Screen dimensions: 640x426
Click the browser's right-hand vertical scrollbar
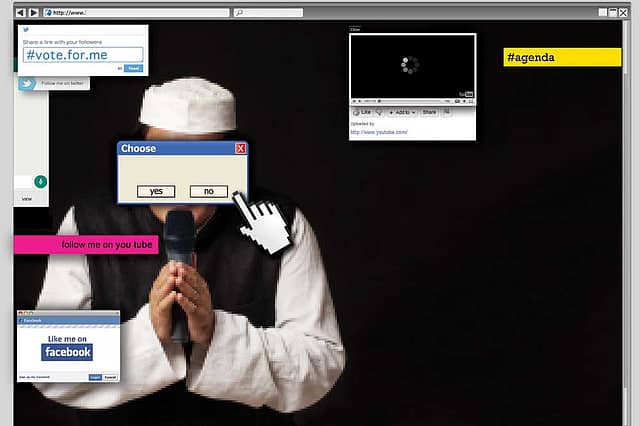pyautogui.click(x=627, y=222)
